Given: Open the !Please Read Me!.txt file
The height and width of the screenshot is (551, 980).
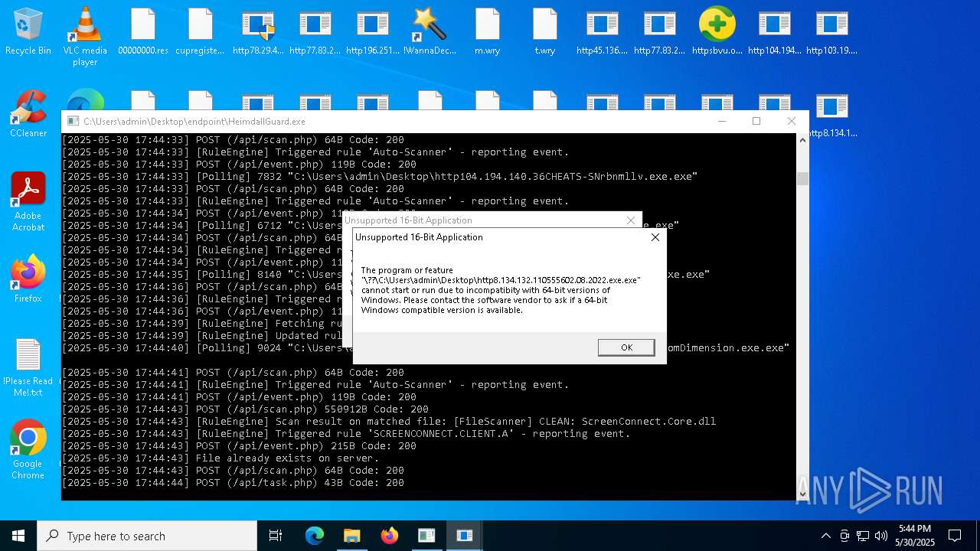Looking at the screenshot, I should 28,367.
